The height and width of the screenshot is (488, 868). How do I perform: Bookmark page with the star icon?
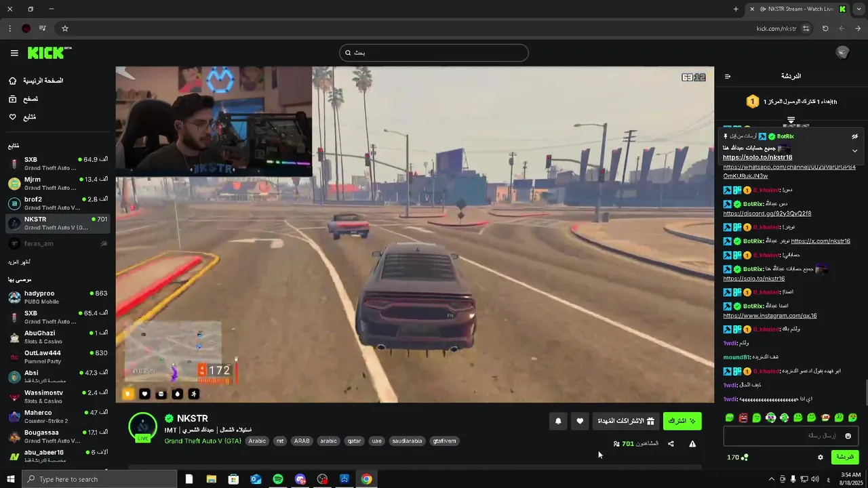65,28
